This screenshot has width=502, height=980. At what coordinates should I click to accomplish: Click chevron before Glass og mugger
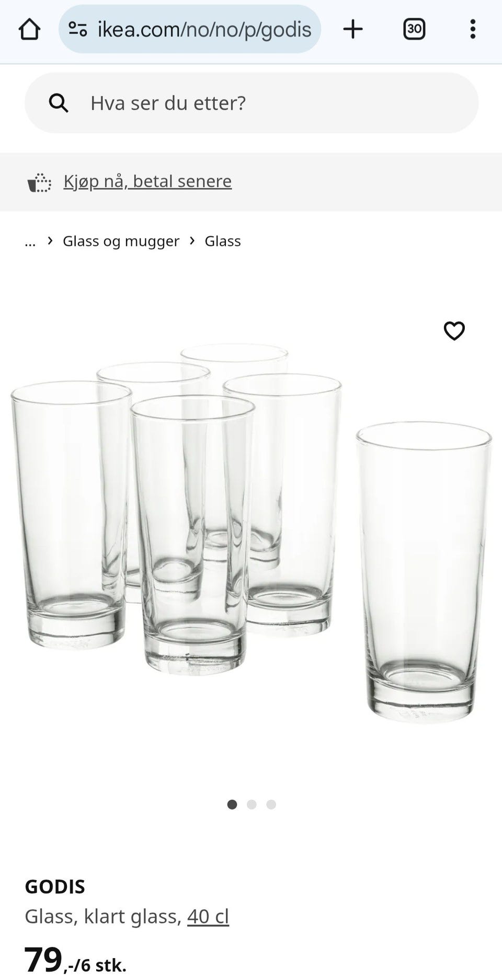[50, 240]
